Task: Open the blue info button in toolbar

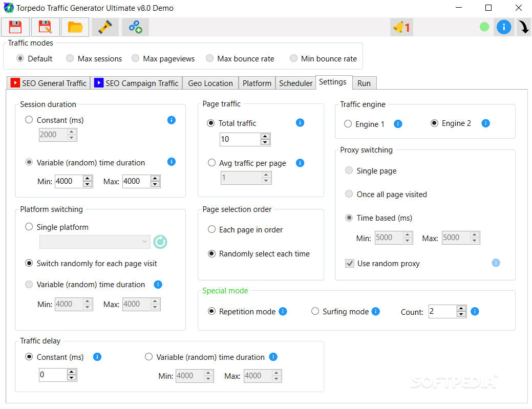Action: pyautogui.click(x=504, y=27)
